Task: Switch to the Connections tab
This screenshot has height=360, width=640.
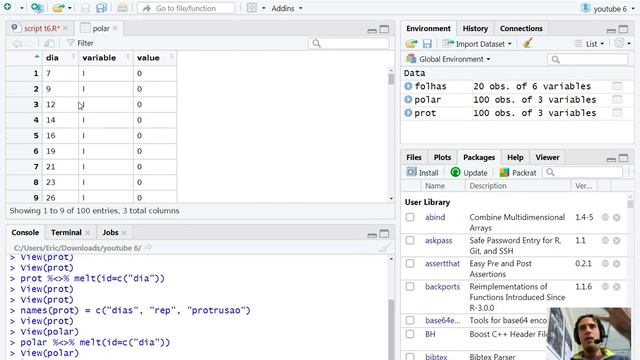Action: (x=521, y=29)
